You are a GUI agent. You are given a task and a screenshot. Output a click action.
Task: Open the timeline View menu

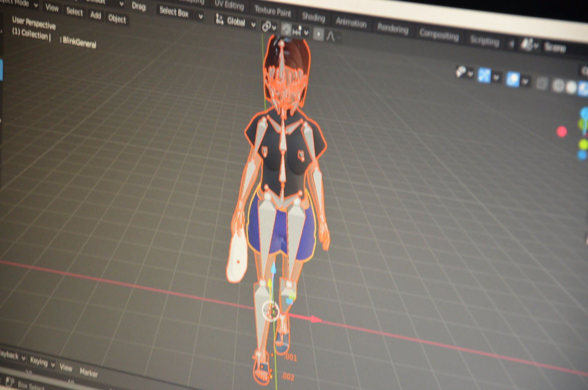point(66,367)
